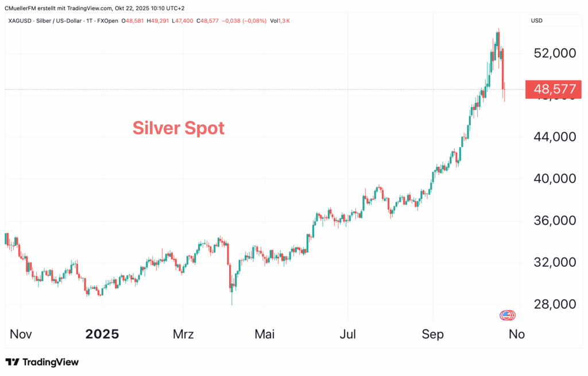Click the Jul label on the time axis
This screenshot has width=588, height=376.
click(347, 335)
